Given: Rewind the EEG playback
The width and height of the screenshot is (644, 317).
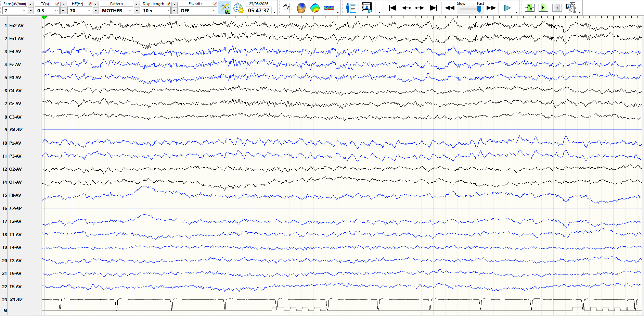Looking at the screenshot, I should [450, 8].
